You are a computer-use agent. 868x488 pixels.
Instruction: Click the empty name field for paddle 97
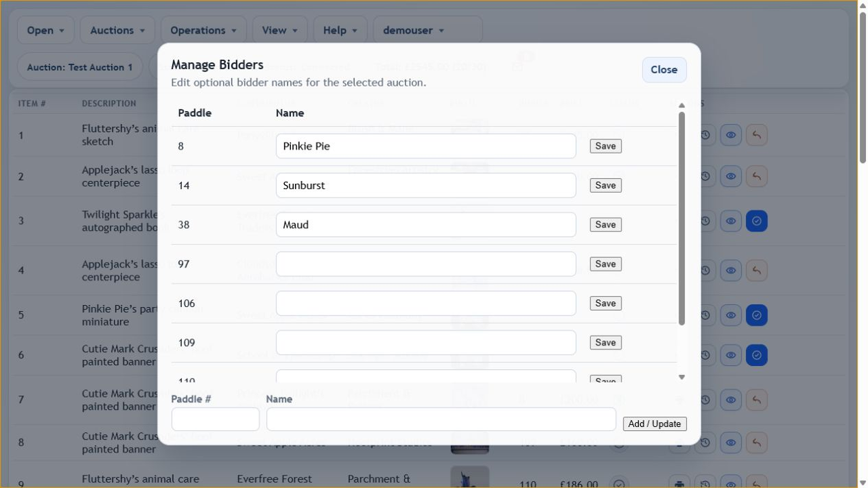click(x=426, y=264)
